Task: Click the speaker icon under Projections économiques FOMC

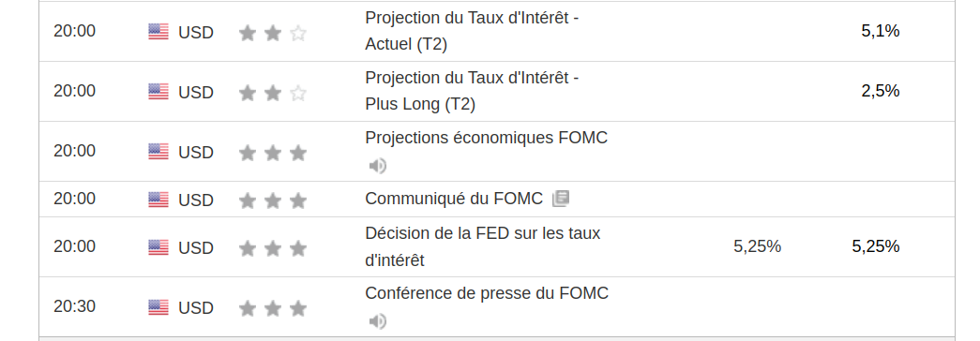Action: point(378,166)
